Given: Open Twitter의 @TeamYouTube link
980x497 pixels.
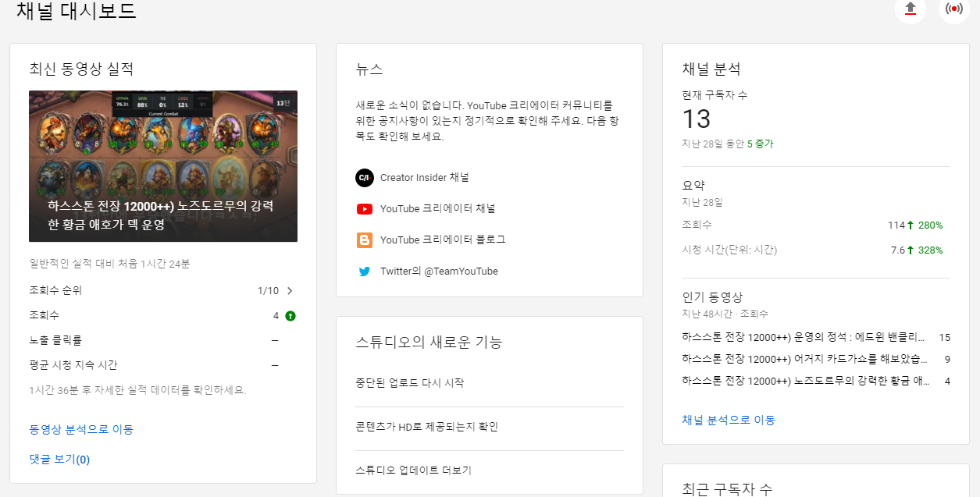Looking at the screenshot, I should click(x=439, y=272).
